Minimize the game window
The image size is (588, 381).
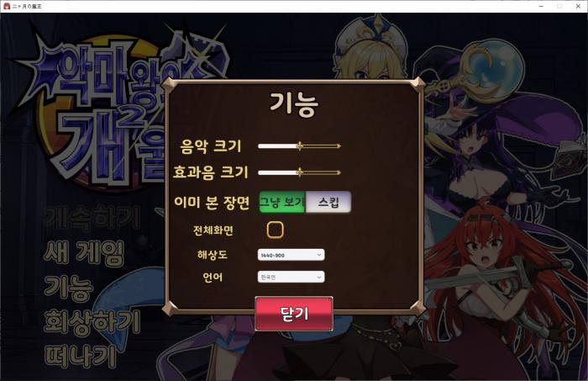pos(541,6)
